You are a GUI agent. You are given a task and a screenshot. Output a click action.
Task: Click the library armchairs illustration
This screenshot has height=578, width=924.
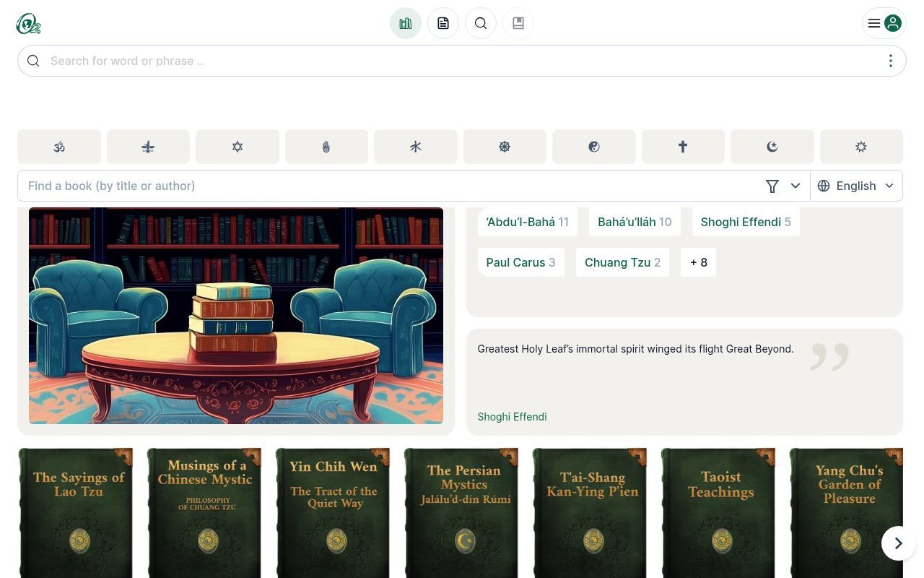236,316
